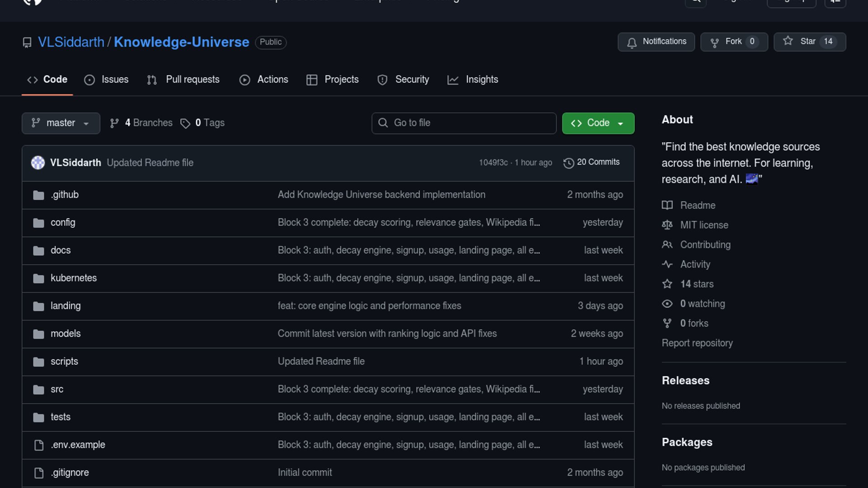Open the Activity pulse icon link
This screenshot has width=868, height=488.
pos(667,264)
